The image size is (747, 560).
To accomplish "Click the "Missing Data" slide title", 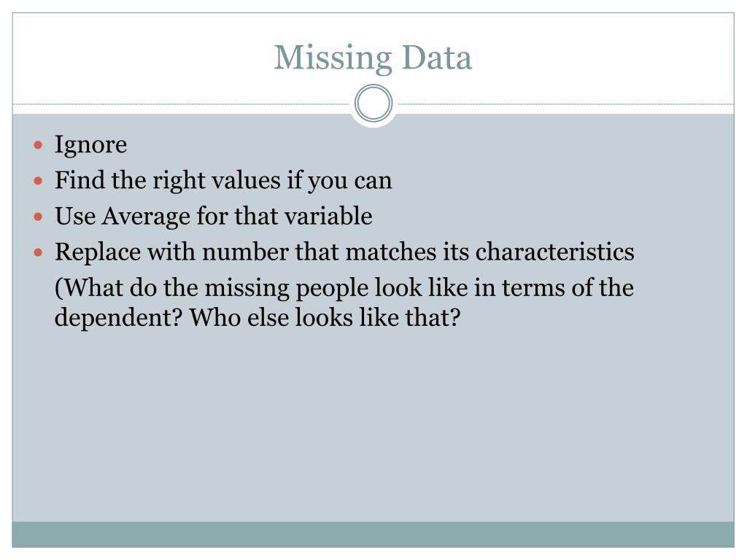I will point(373,58).
